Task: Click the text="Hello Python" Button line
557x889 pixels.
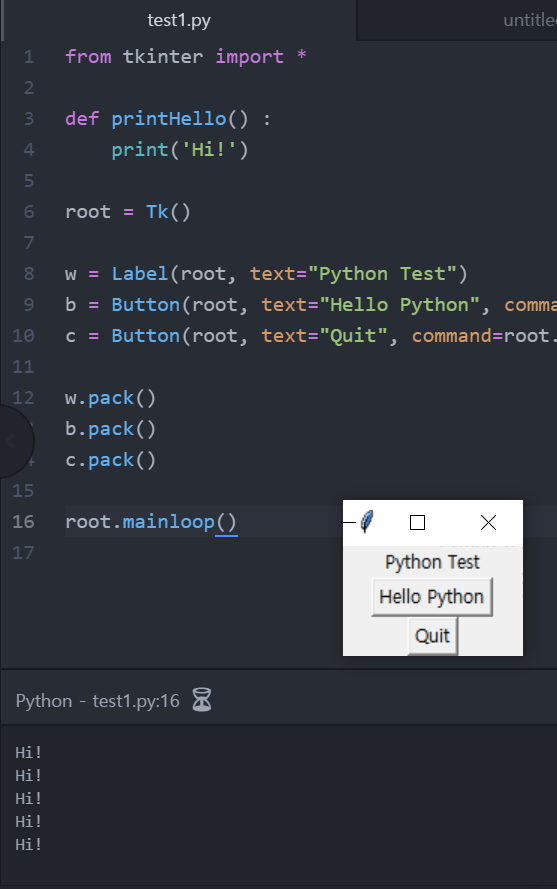Action: 311,305
